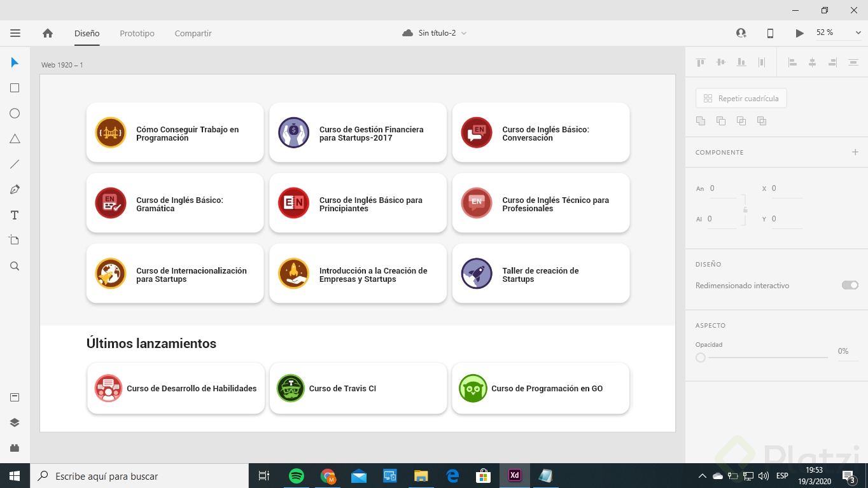Select the Curso de Travis CI card
This screenshot has width=868, height=488.
pyautogui.click(x=358, y=388)
